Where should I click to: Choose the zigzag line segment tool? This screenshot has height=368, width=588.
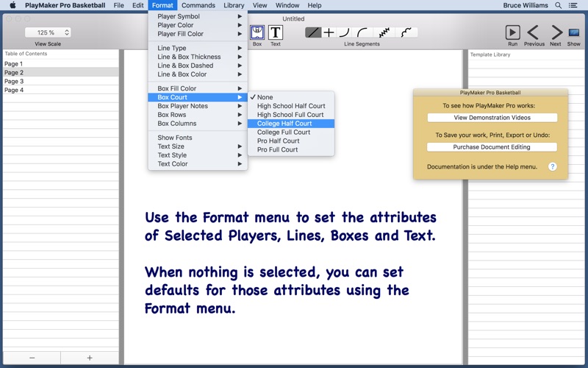pos(384,32)
